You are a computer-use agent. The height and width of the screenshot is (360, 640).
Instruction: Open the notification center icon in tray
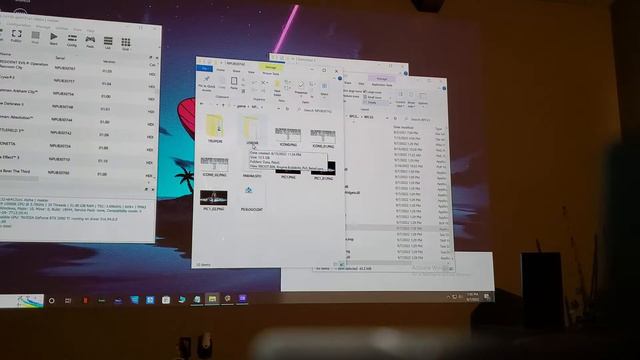point(487,297)
